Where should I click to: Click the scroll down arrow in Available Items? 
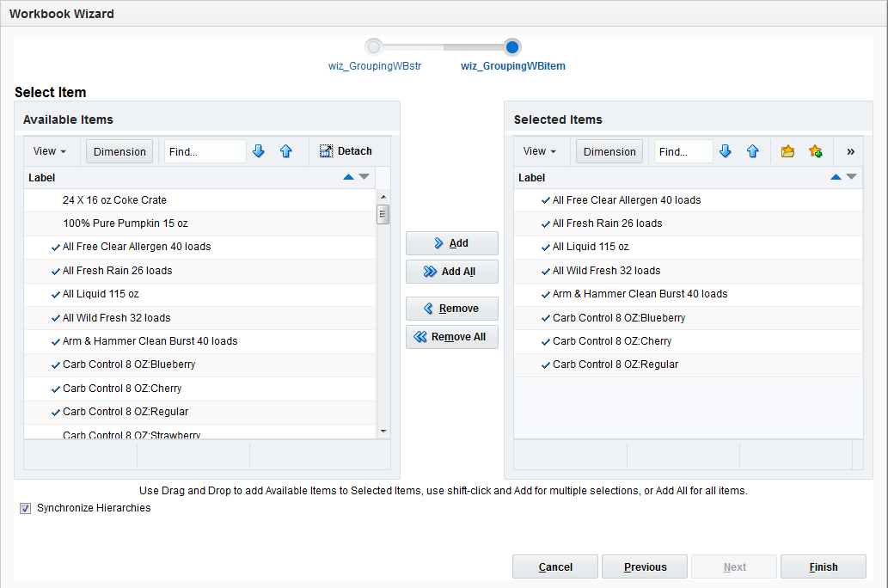tap(383, 432)
